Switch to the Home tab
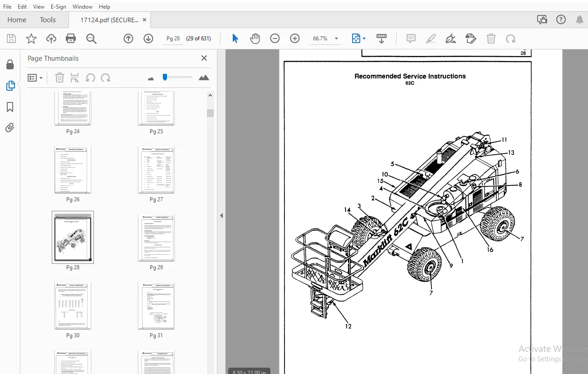588x374 pixels. [17, 19]
